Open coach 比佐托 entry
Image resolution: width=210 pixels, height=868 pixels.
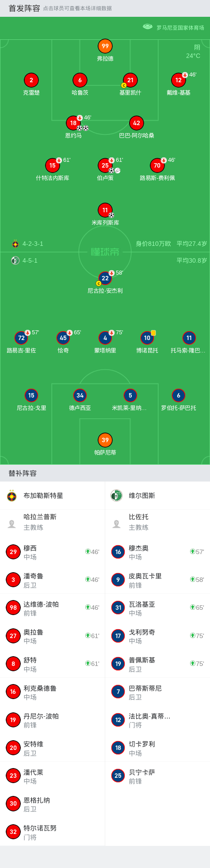pos(157,522)
